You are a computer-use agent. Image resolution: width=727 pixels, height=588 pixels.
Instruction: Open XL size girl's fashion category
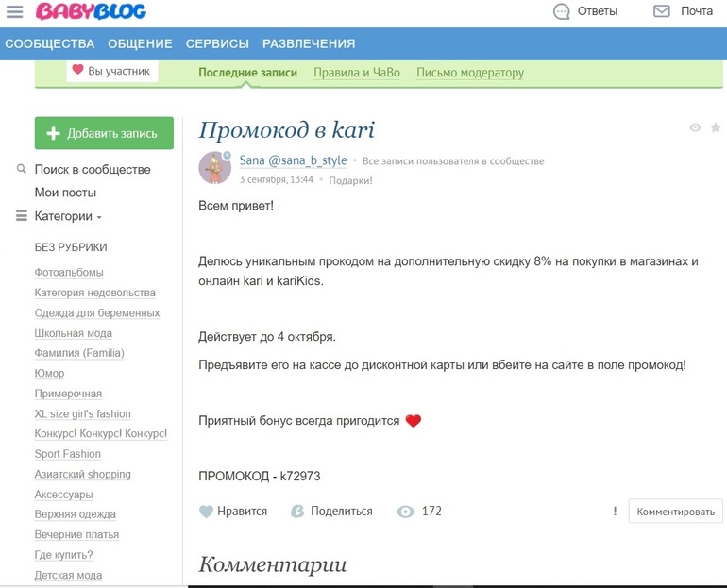(x=82, y=413)
